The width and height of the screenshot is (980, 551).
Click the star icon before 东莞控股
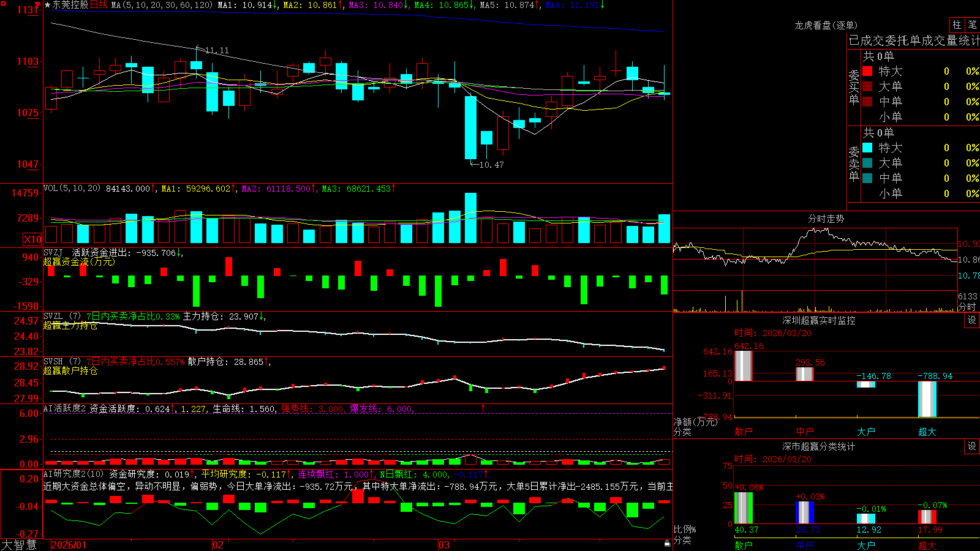[x=48, y=5]
